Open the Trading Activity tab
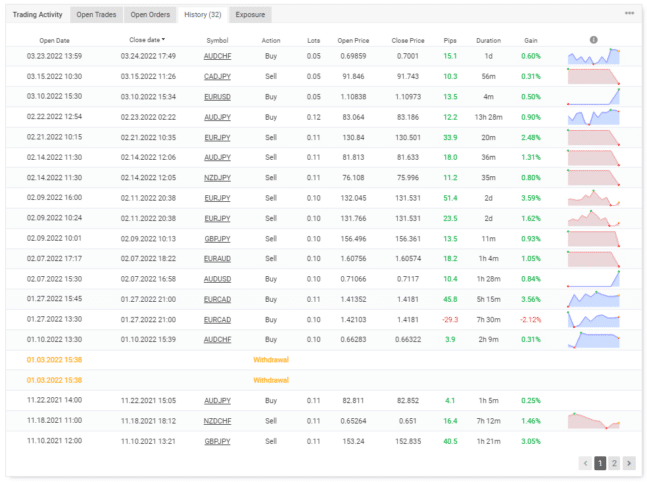Screen dimensions: 647x482 [x=39, y=15]
